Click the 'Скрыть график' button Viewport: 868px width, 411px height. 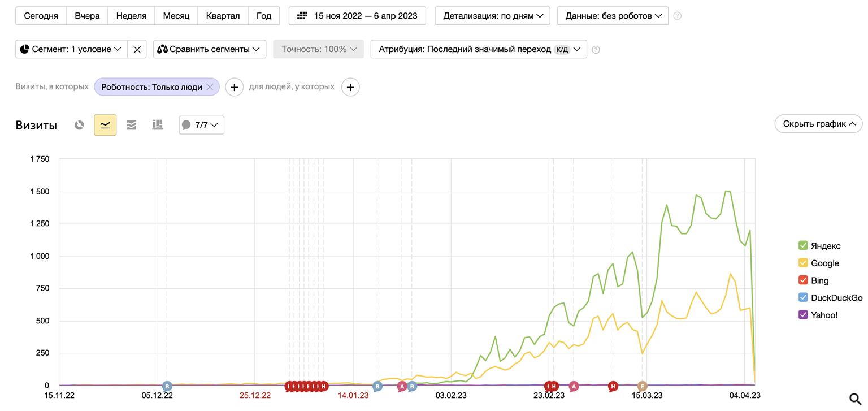(x=818, y=124)
